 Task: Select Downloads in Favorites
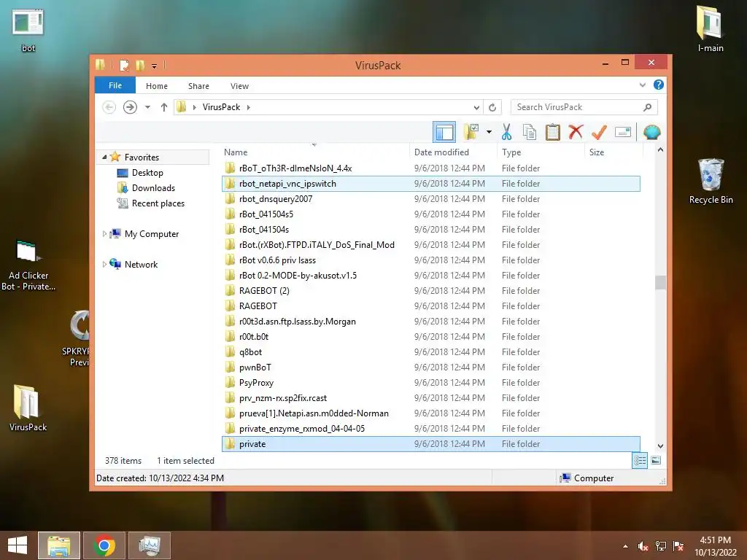[x=153, y=188]
